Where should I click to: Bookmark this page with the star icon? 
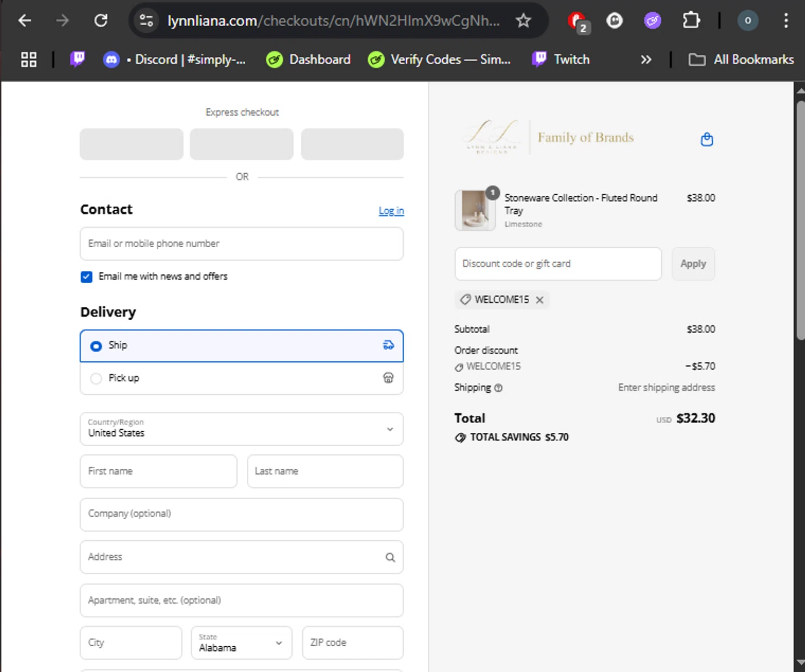click(523, 21)
